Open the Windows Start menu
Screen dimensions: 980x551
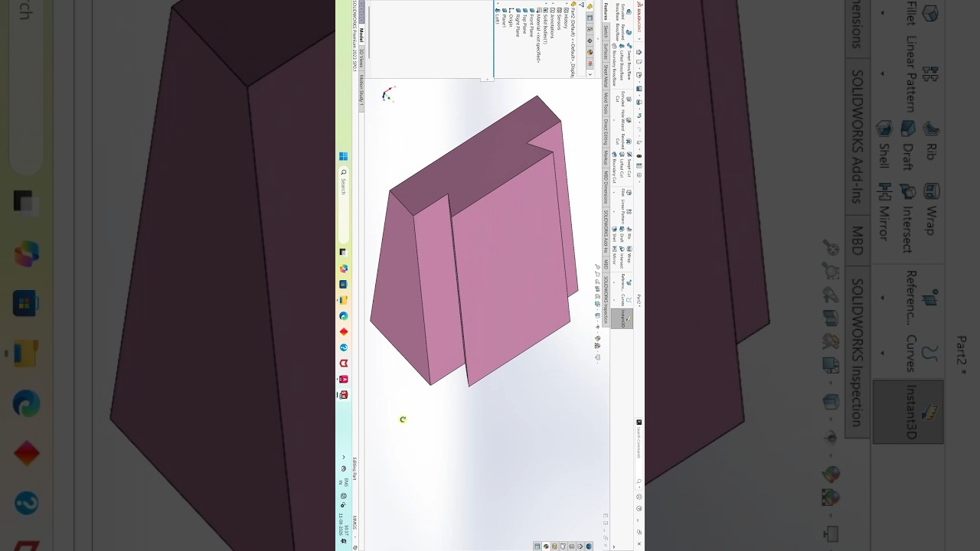click(343, 156)
